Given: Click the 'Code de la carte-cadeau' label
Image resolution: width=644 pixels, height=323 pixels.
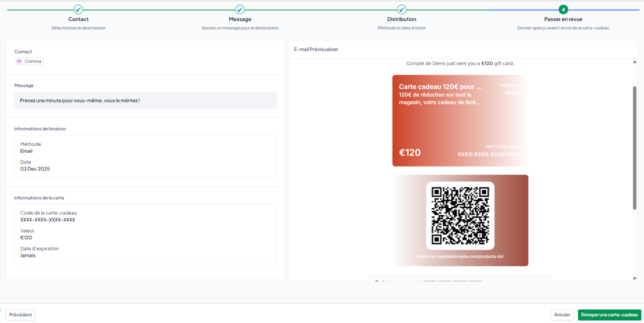Looking at the screenshot, I should 49,213.
